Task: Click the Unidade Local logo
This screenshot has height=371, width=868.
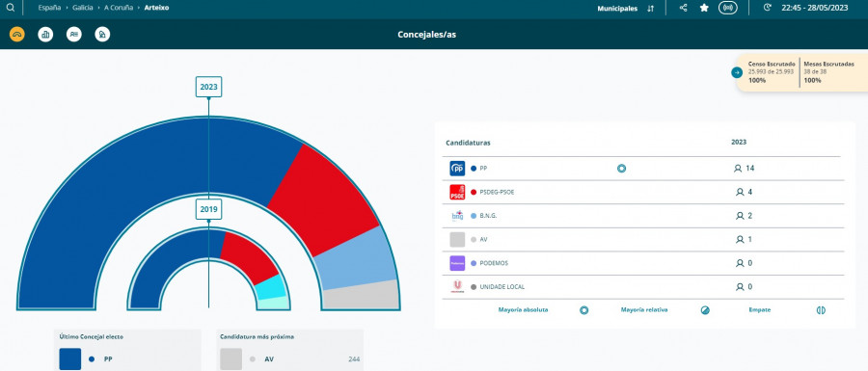Action: 457,287
